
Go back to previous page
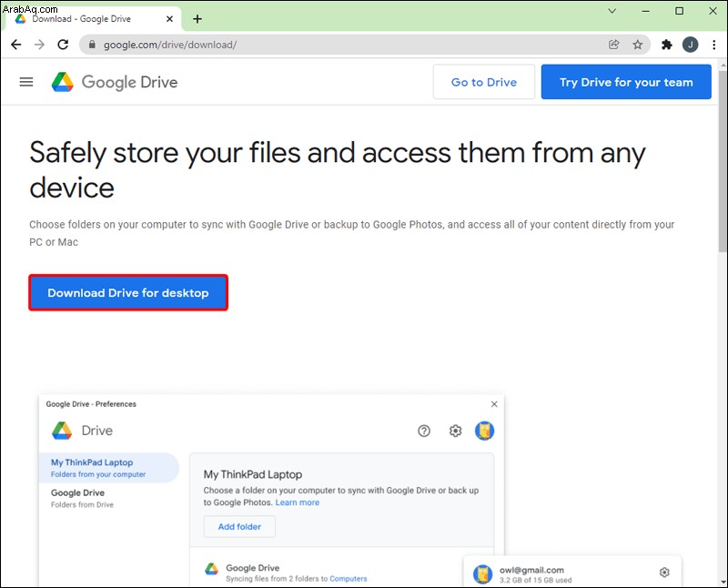pos(15,45)
